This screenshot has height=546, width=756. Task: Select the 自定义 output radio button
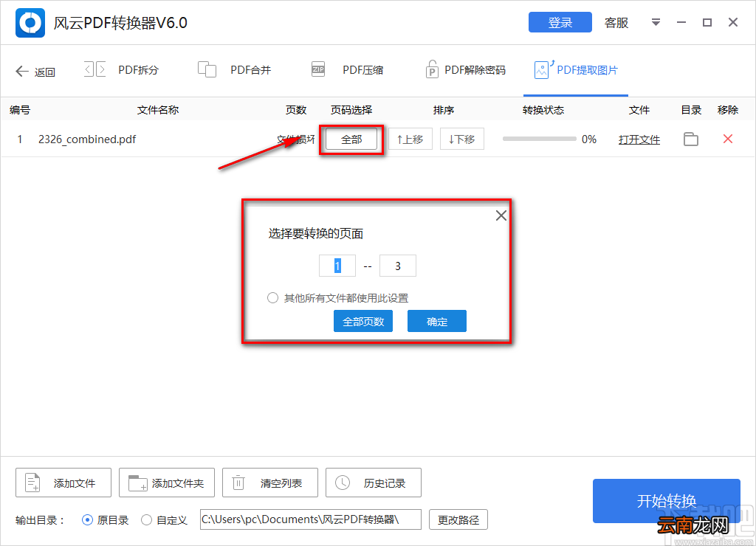coord(147,520)
